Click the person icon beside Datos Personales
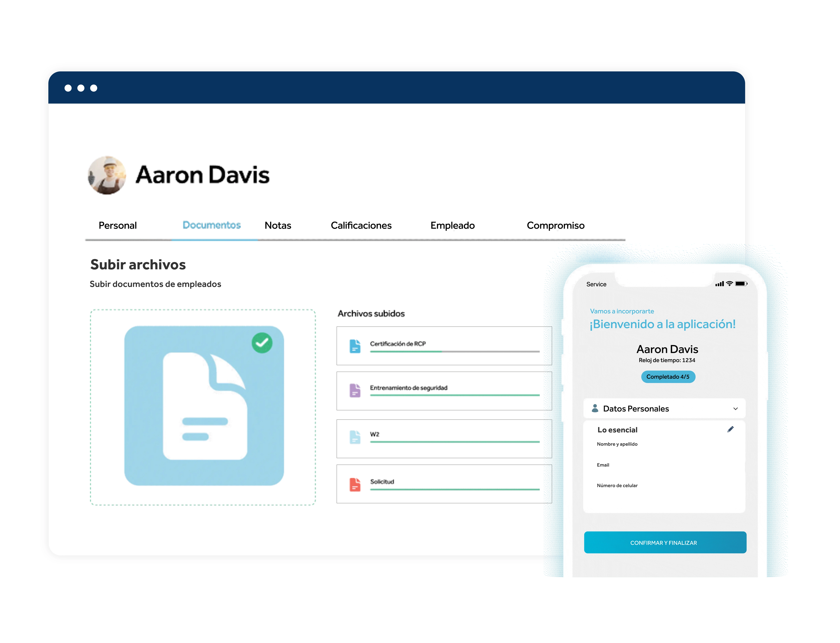Viewport: 840px width, 643px height. pos(595,408)
